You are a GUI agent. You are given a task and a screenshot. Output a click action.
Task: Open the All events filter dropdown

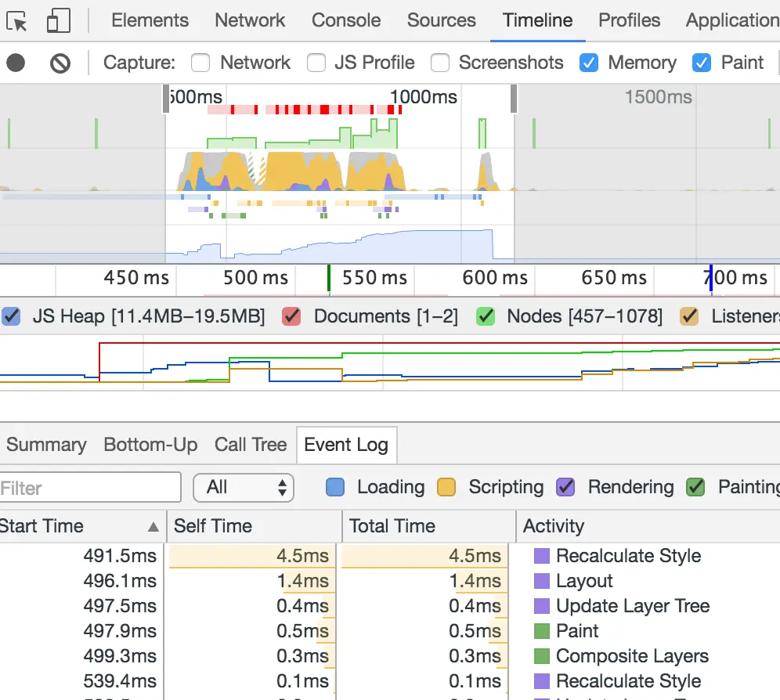pos(243,487)
